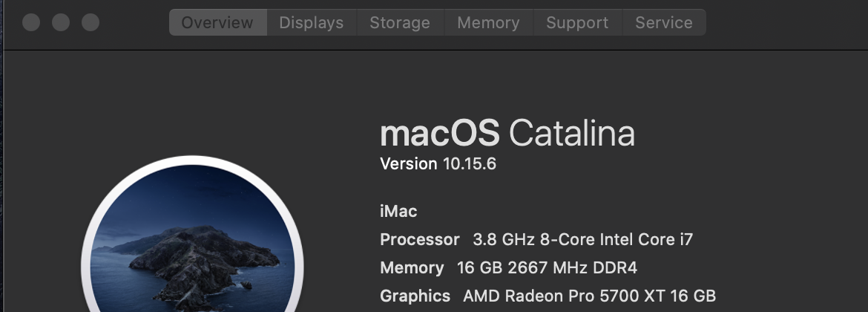Select the 3.8 GHz 8-Core Intel Core i7 text
This screenshot has width=868, height=312.
582,240
